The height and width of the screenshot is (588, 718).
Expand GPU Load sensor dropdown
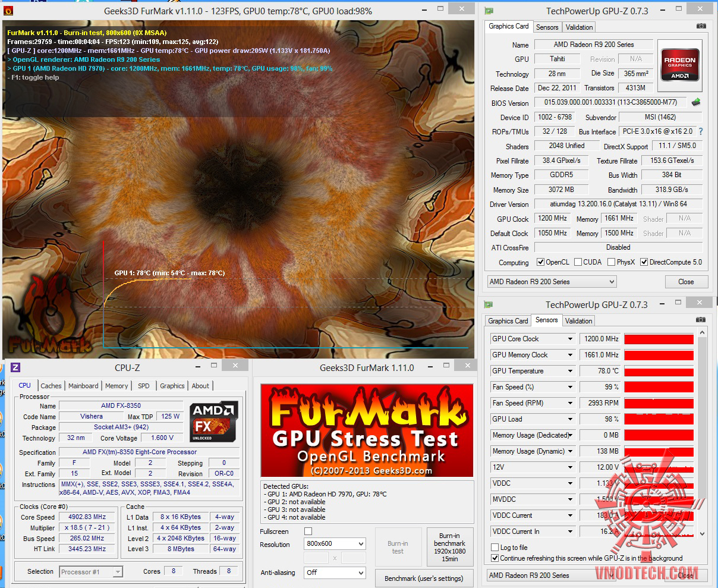click(570, 419)
